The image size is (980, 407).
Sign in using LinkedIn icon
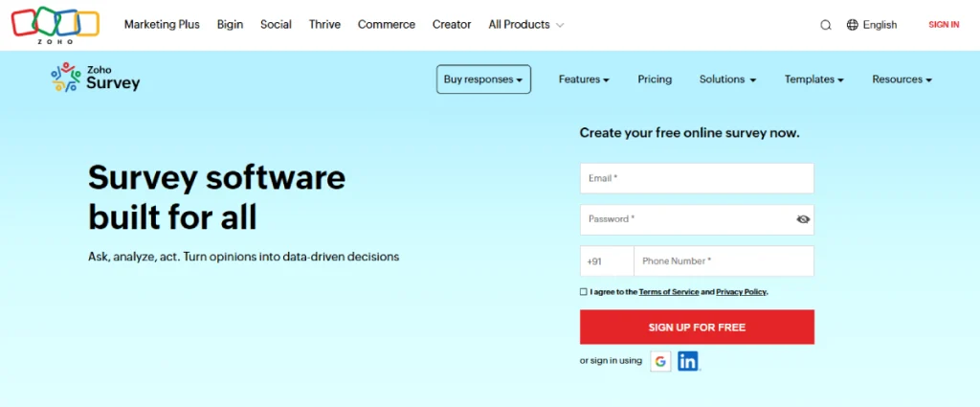click(688, 361)
